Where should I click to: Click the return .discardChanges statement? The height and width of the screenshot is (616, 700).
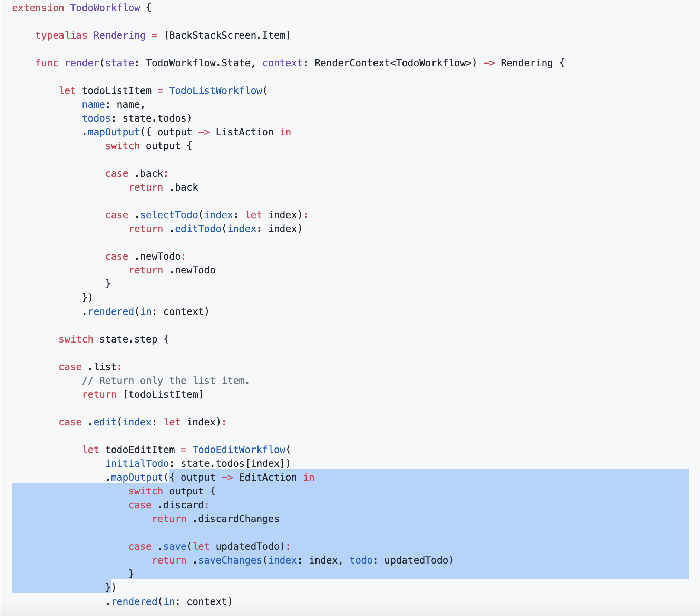click(216, 518)
